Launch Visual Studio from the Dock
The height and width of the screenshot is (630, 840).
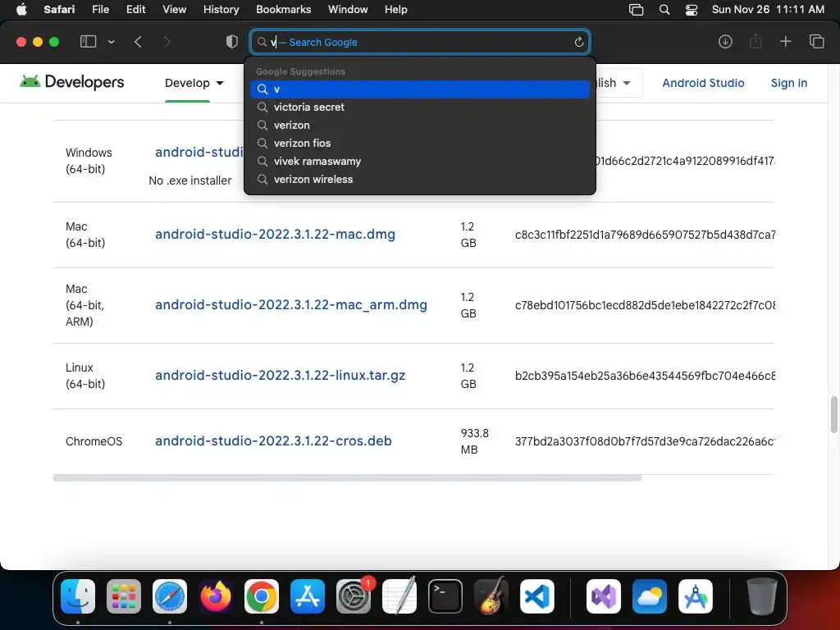[x=604, y=596]
